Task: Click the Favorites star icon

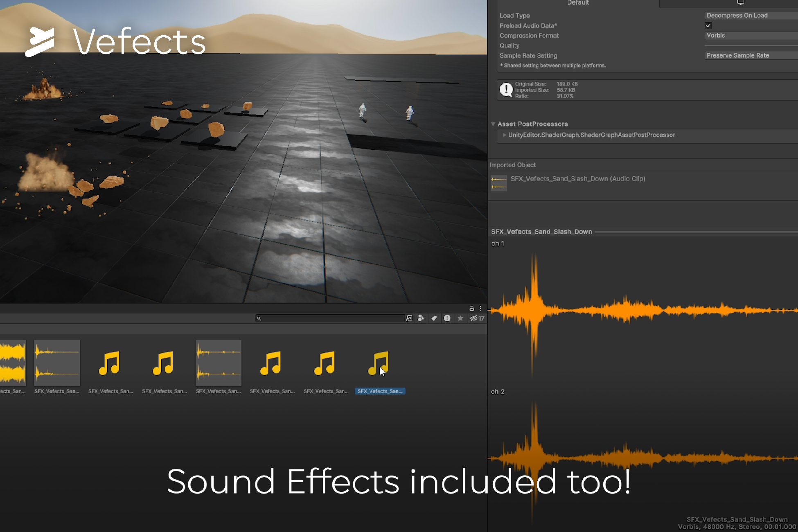Action: pos(460,318)
